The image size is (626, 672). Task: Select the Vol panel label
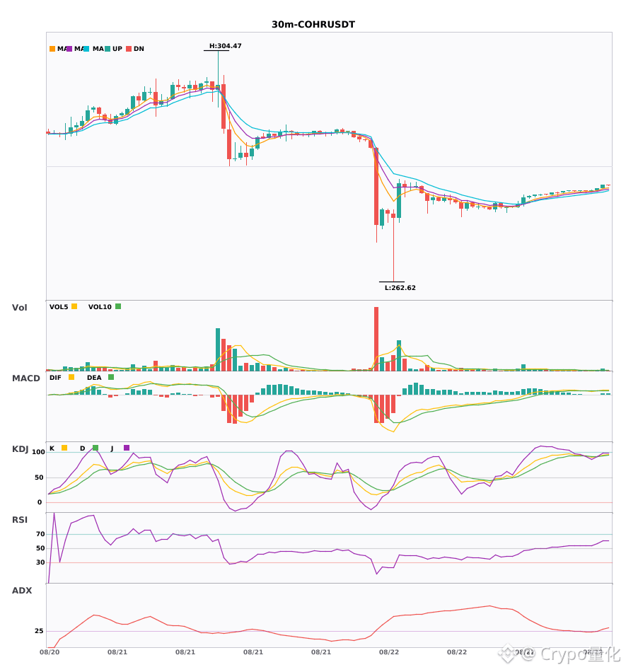tap(19, 307)
